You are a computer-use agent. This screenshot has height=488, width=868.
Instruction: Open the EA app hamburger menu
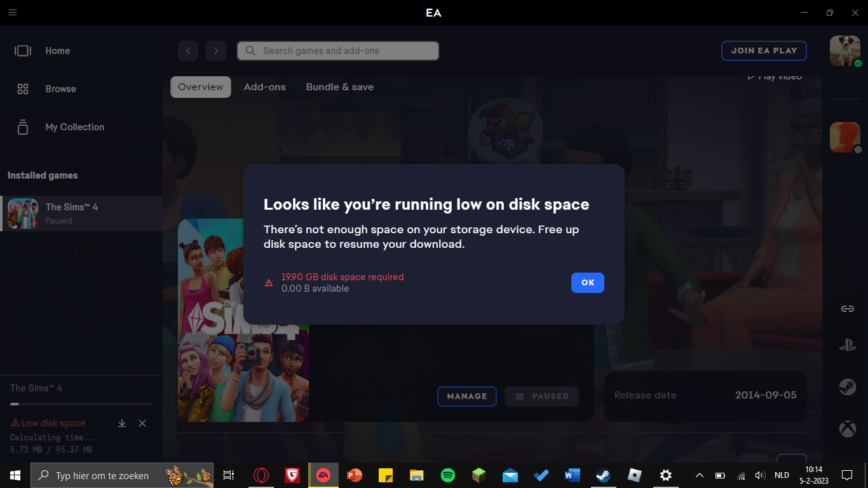click(x=13, y=13)
